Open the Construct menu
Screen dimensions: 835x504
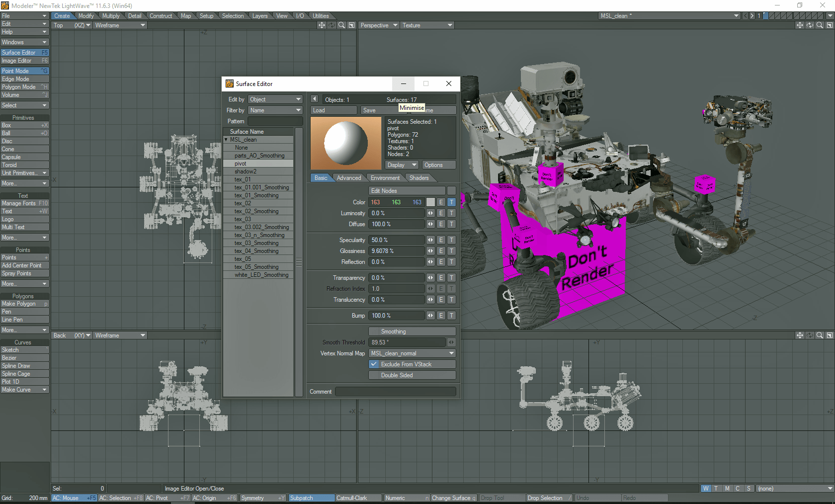pos(161,15)
